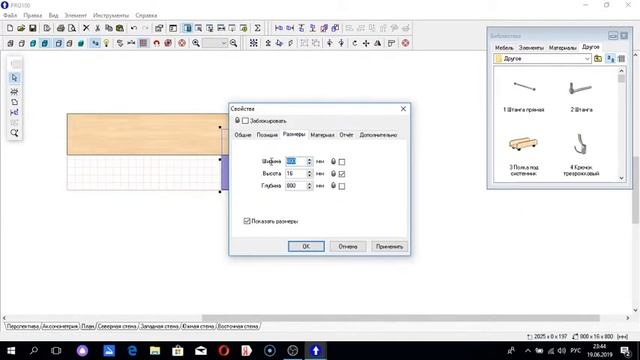Open the Справка menu
This screenshot has width=640, height=360.
(146, 15)
